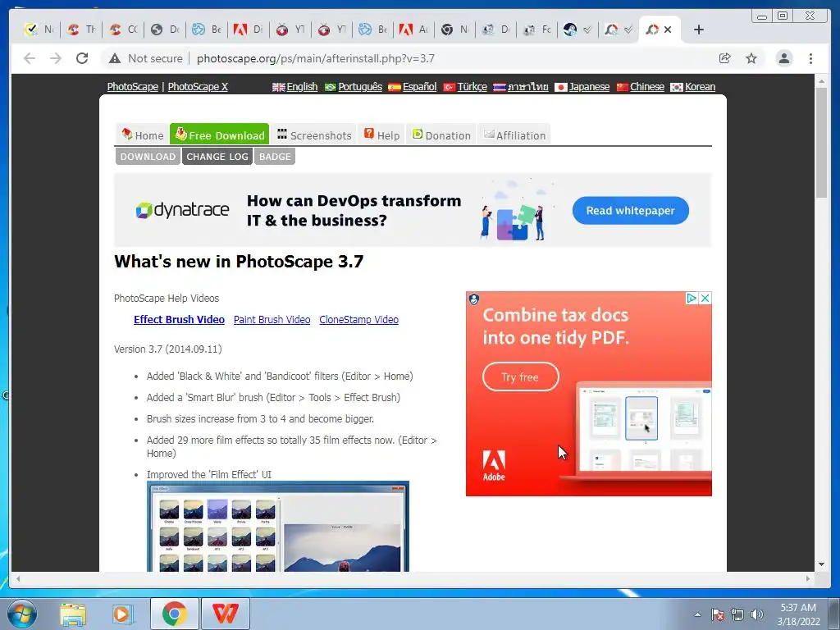Open the Paint Brush Video link
Viewport: 840px width, 630px height.
(x=272, y=319)
